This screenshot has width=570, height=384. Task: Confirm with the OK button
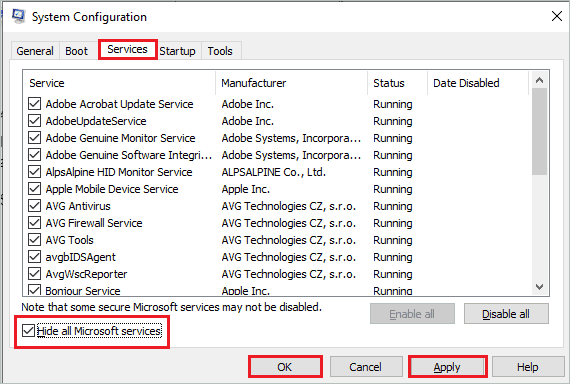285,367
